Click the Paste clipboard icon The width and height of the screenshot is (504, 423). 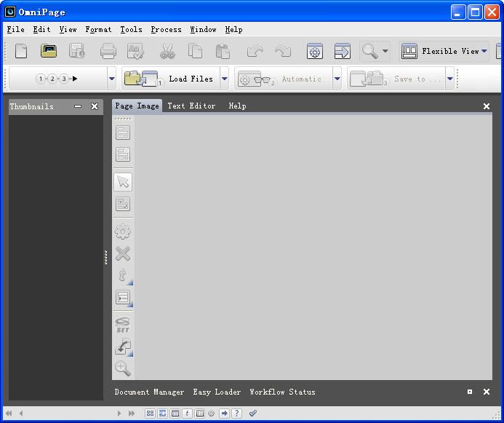[223, 51]
